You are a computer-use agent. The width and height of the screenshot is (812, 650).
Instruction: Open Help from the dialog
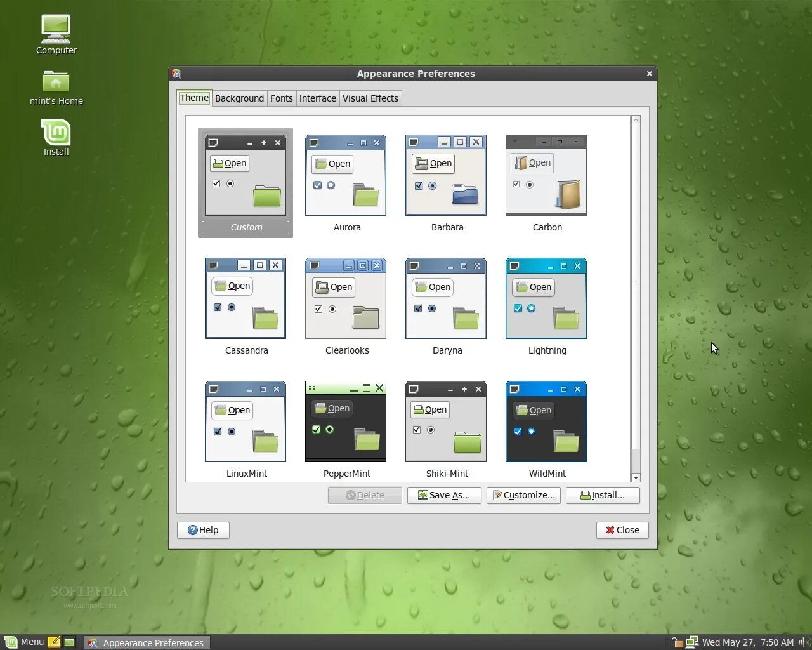(x=203, y=530)
